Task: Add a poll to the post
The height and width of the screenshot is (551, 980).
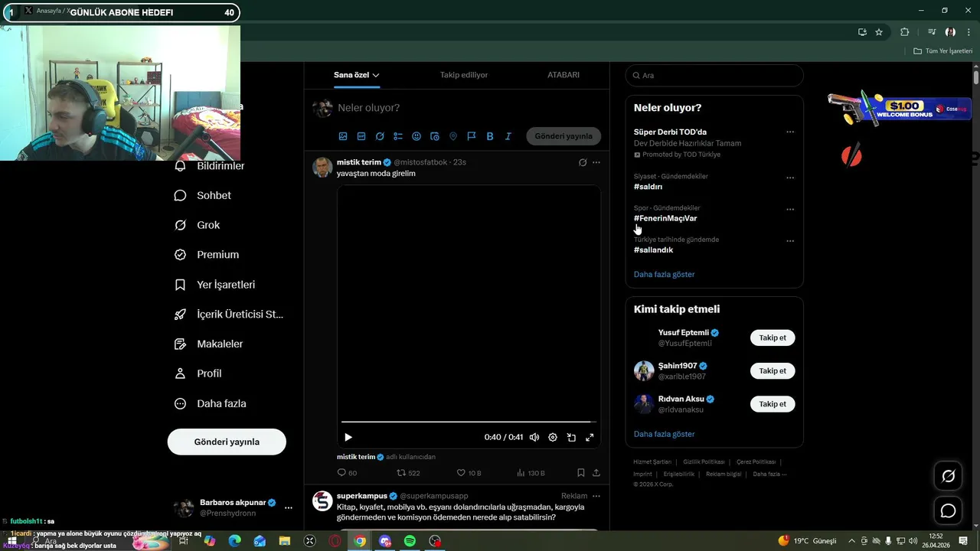Action: pos(398,136)
